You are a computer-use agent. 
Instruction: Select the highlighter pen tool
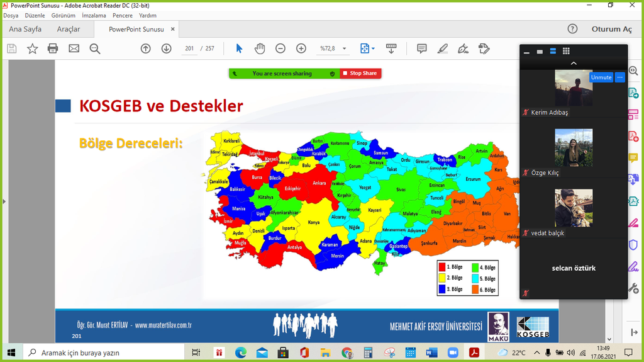[x=442, y=48]
